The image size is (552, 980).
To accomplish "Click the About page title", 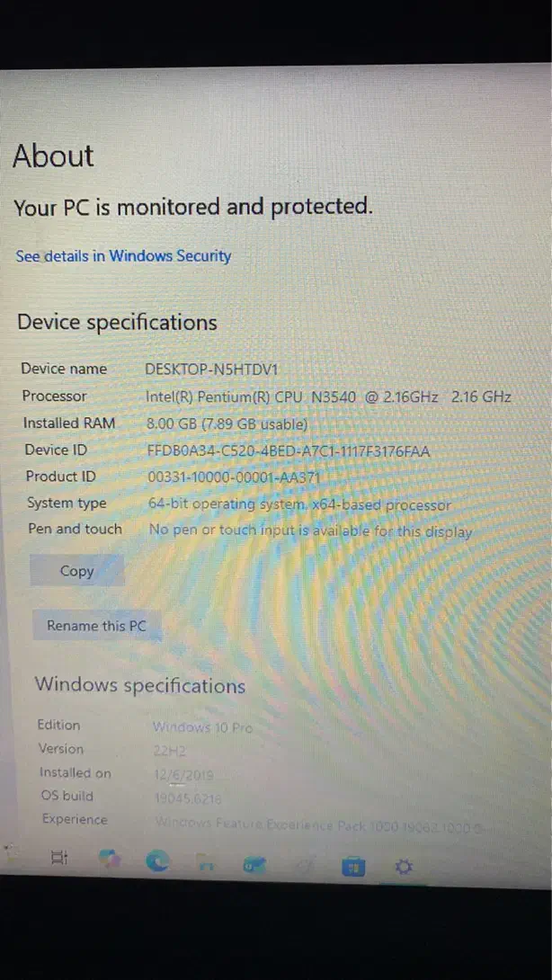I will (53, 156).
